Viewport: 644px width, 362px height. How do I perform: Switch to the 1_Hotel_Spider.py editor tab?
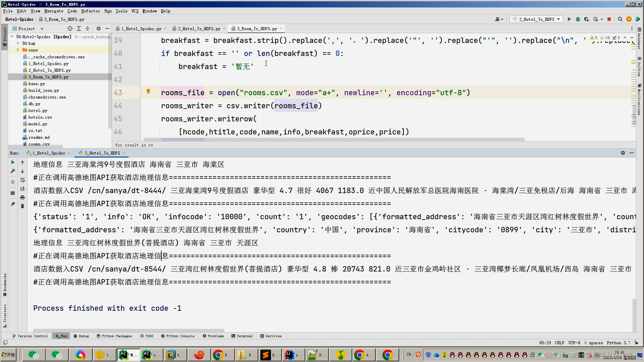[x=141, y=28]
